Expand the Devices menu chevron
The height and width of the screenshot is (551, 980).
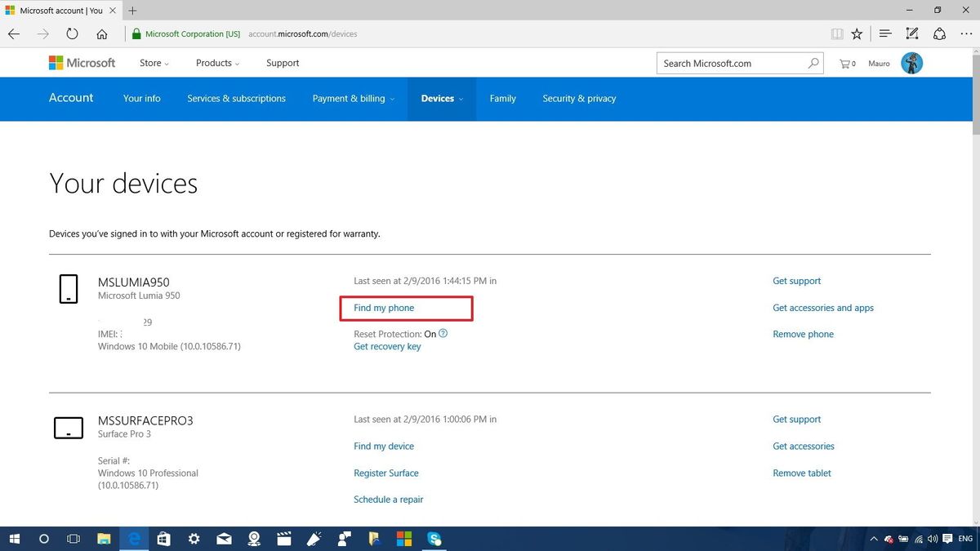point(460,99)
